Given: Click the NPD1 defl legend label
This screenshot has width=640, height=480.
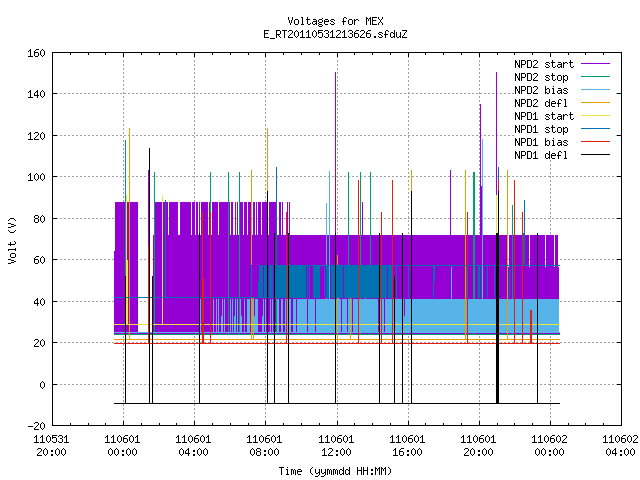Looking at the screenshot, I should click(541, 156).
